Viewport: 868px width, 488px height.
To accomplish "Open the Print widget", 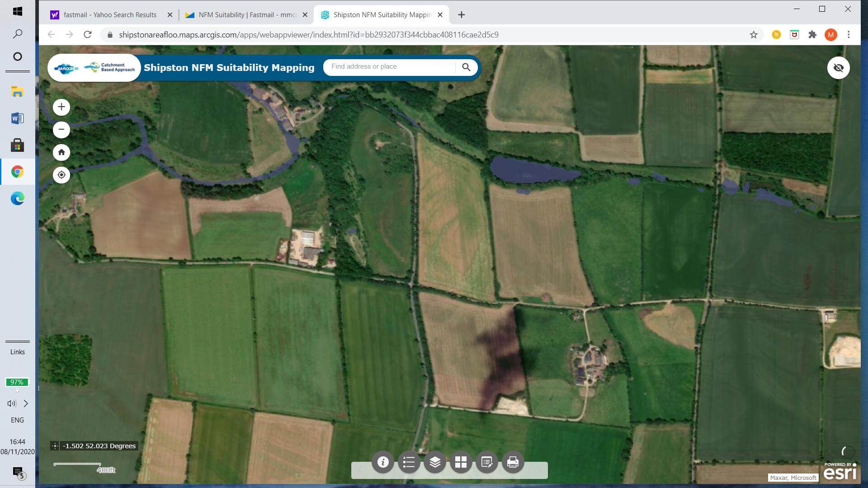I will tap(513, 462).
